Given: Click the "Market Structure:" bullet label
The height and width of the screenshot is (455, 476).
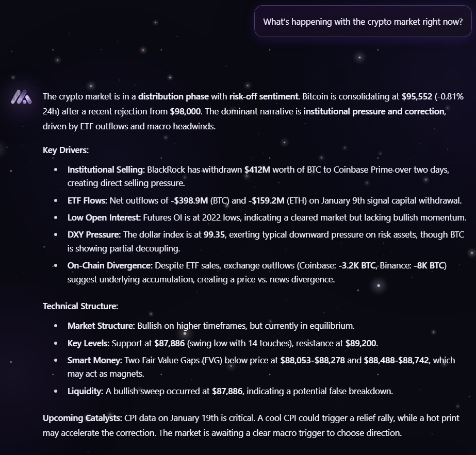Looking at the screenshot, I should [101, 326].
